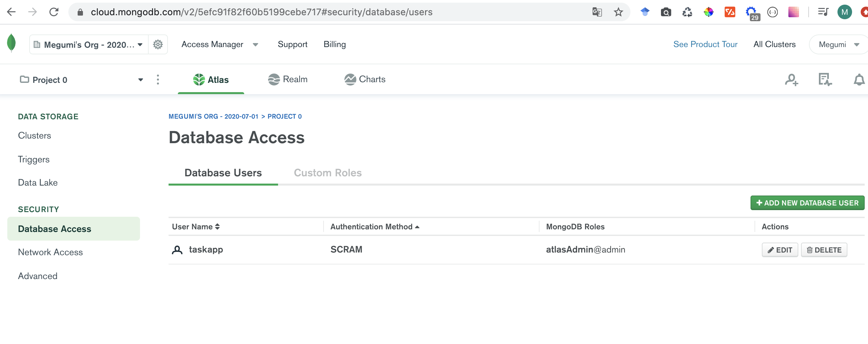Image resolution: width=868 pixels, height=344 pixels.
Task: Click the SCRAM authentication cell
Action: click(x=346, y=250)
